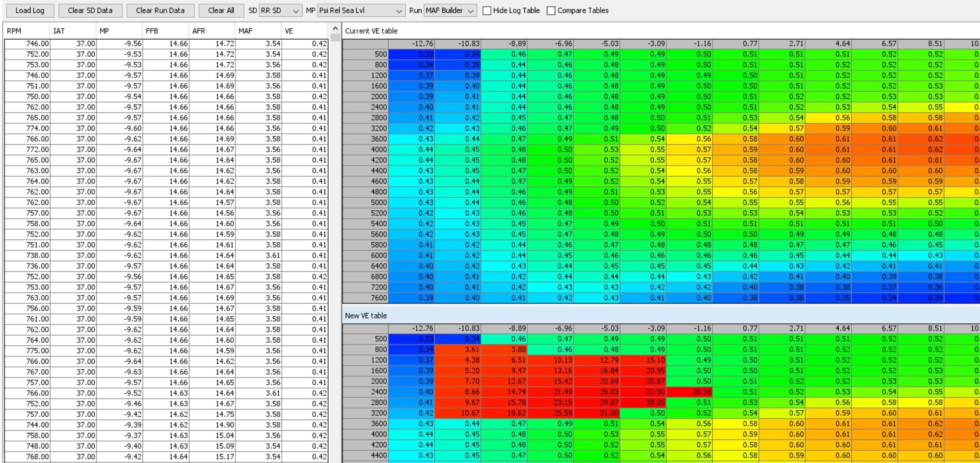The width and height of the screenshot is (980, 463).
Task: Click the -12.76 column header in Current VE table
Action: [x=411, y=44]
